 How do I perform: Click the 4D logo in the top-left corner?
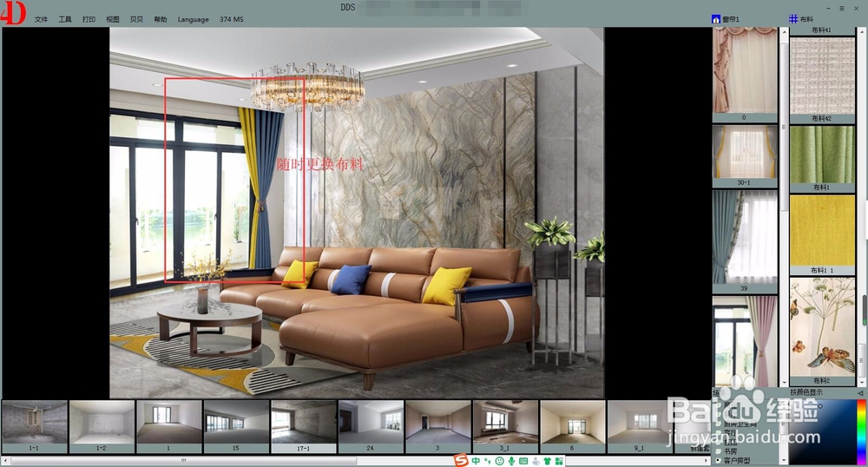tap(13, 13)
